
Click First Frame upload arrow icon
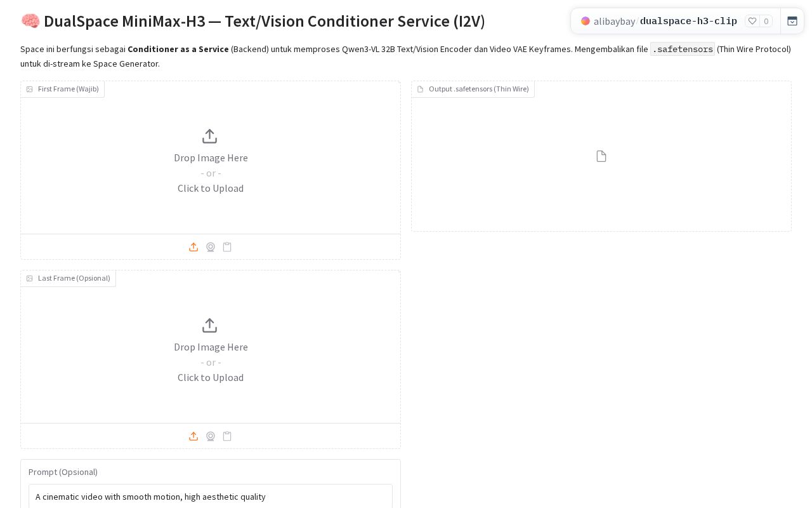[210, 137]
